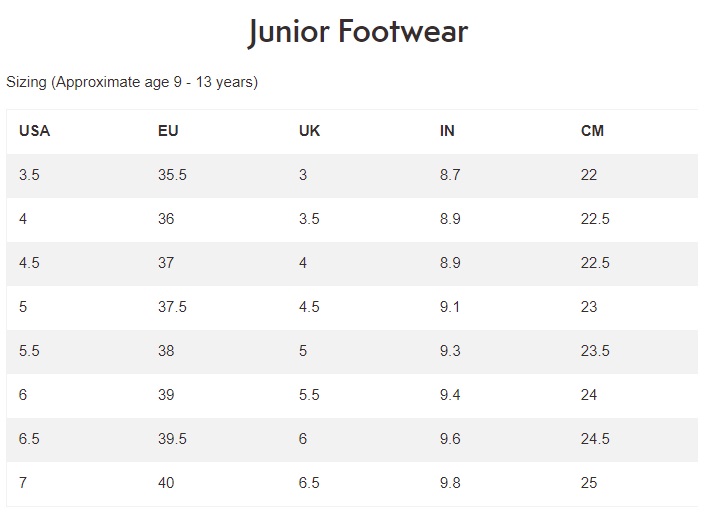
Task: Select the UK column header
Action: [309, 131]
